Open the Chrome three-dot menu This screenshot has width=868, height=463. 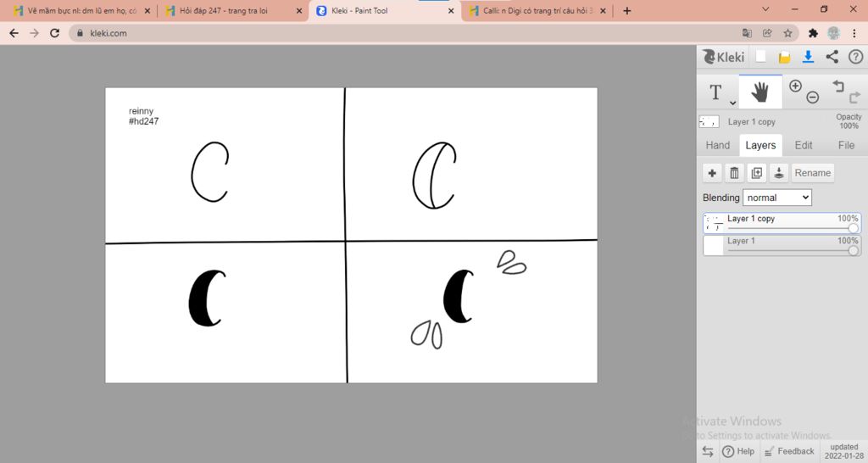click(854, 33)
